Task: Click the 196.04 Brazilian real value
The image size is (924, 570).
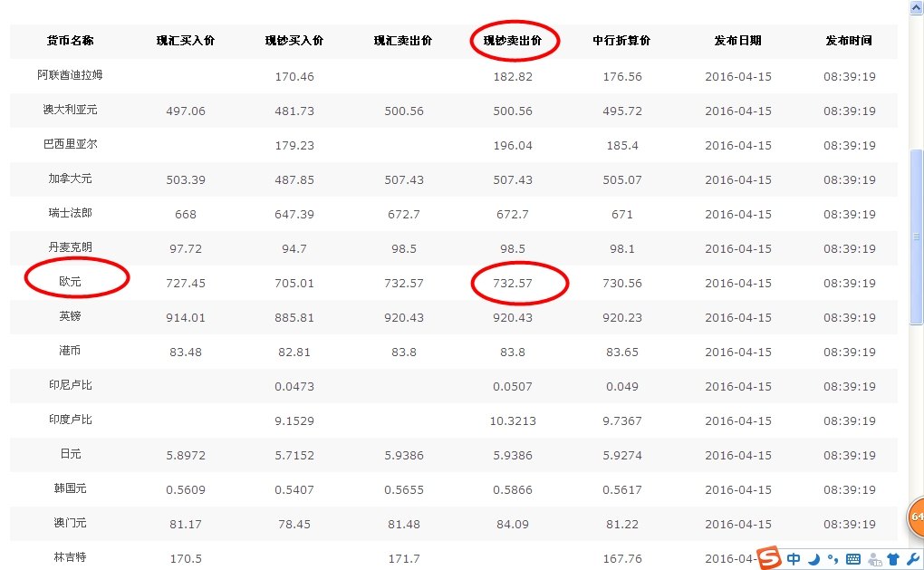Action: point(513,146)
